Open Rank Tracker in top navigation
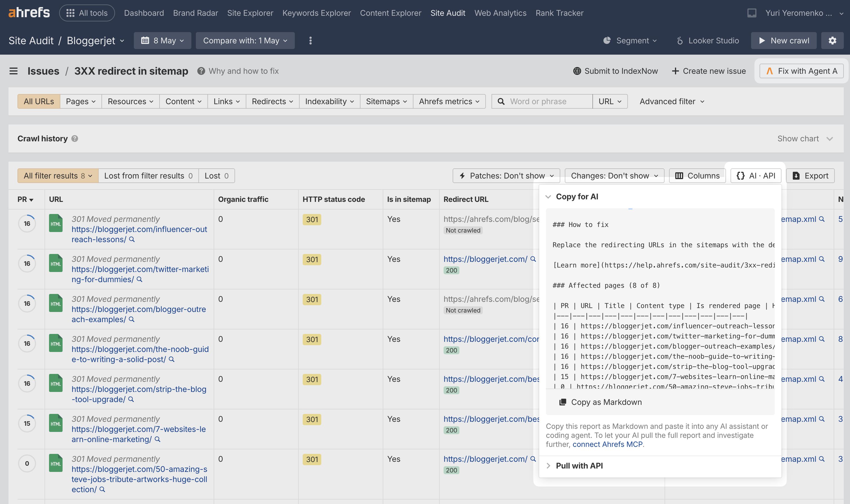 point(559,13)
